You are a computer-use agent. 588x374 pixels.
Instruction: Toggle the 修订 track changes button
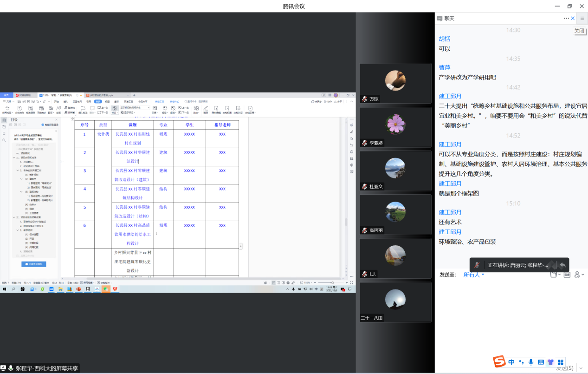coord(114,110)
